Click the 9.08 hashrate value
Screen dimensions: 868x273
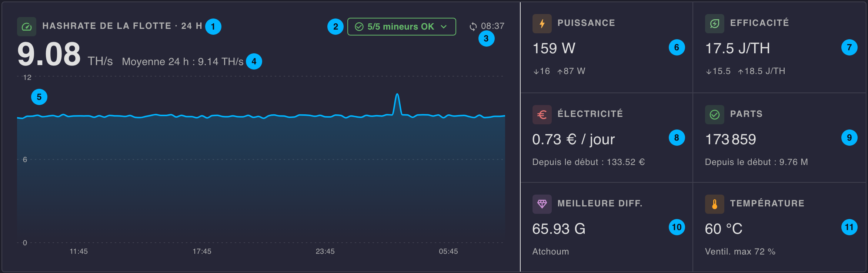49,54
